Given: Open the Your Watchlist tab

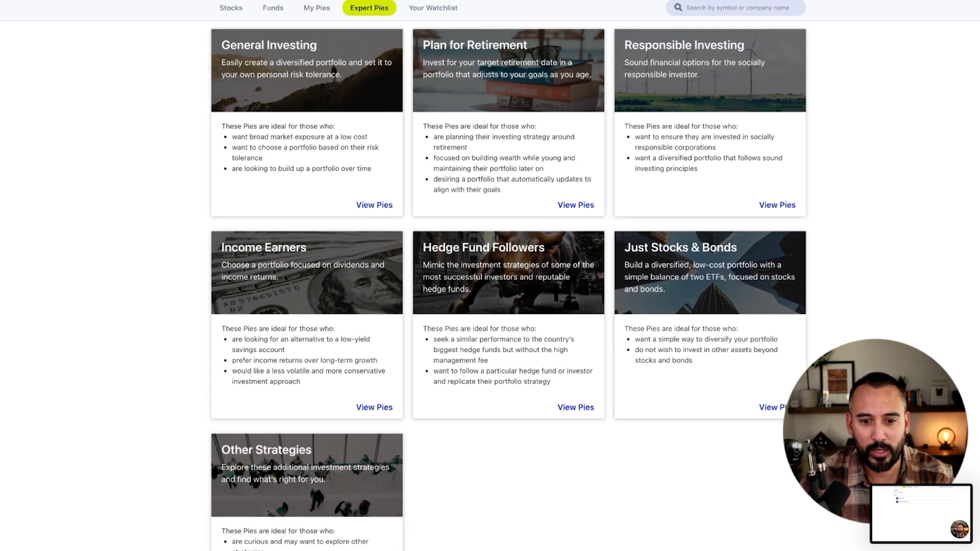Looking at the screenshot, I should click(433, 8).
